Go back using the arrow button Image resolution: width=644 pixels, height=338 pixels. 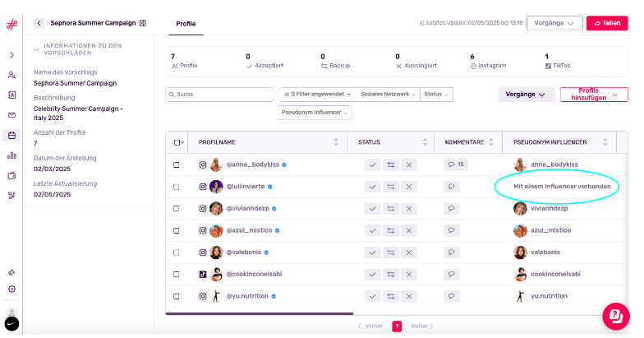click(39, 23)
